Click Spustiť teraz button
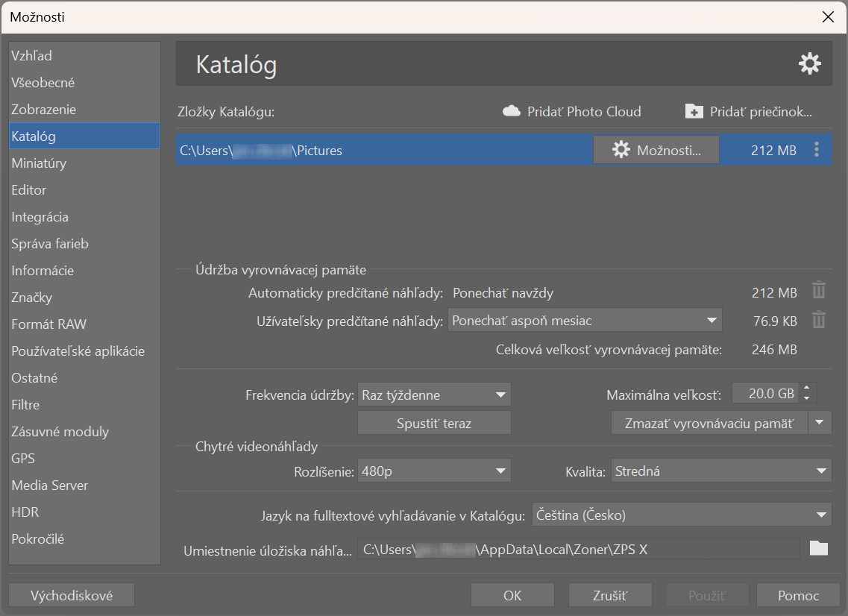The width and height of the screenshot is (848, 616). (434, 423)
